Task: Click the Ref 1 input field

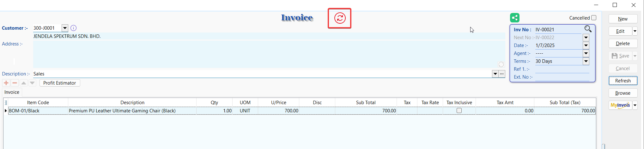Action: [x=562, y=69]
